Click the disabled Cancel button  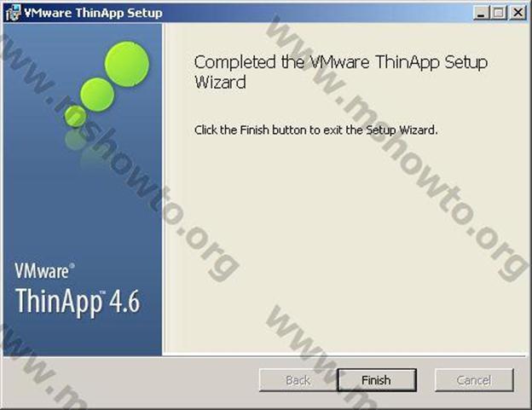[474, 380]
